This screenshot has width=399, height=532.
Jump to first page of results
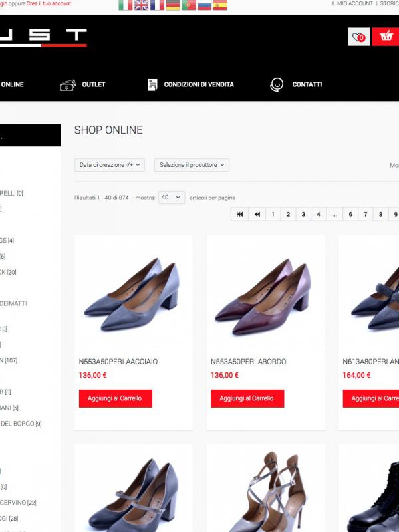pyautogui.click(x=239, y=214)
